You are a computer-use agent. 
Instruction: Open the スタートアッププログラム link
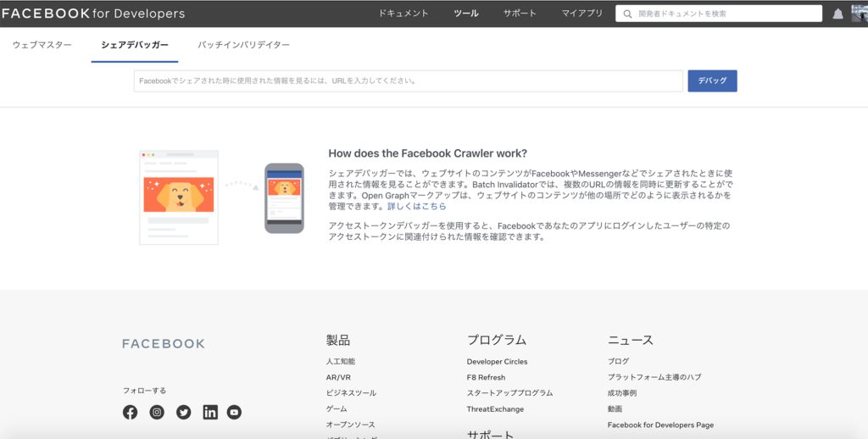click(509, 393)
